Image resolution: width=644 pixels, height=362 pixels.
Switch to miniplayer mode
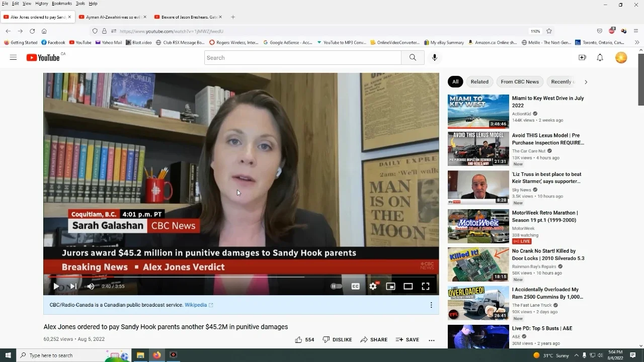[x=390, y=286]
